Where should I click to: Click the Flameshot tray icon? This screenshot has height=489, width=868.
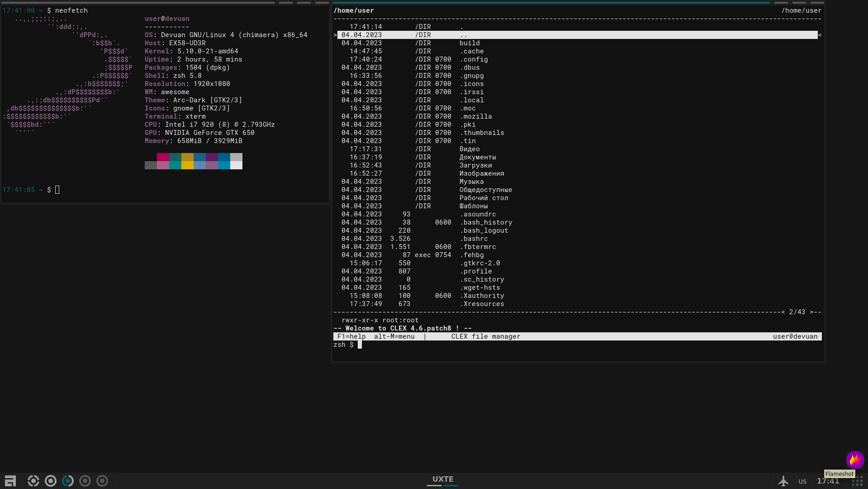point(855,460)
